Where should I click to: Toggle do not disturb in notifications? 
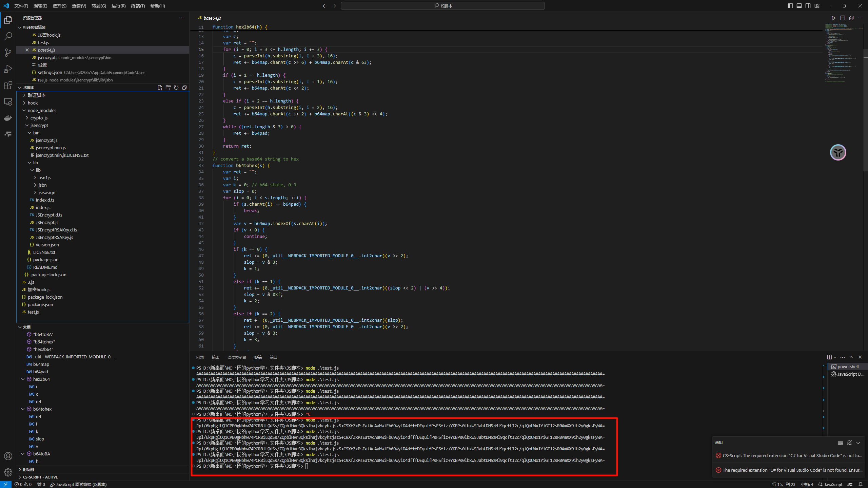[849, 443]
